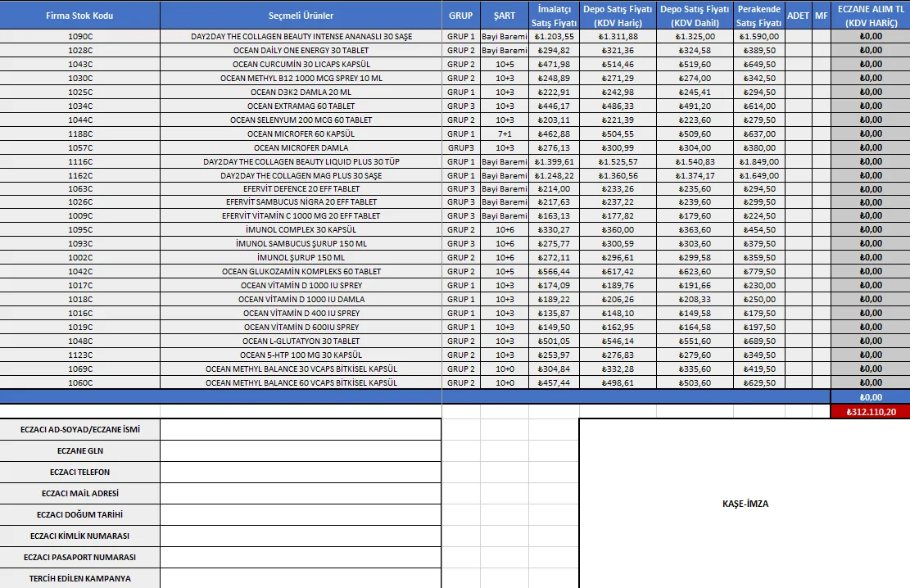Screen dimensions: 910x588
Task: Click the ECZACI DOĞUM TARİHİ input field
Action: pos(301,514)
